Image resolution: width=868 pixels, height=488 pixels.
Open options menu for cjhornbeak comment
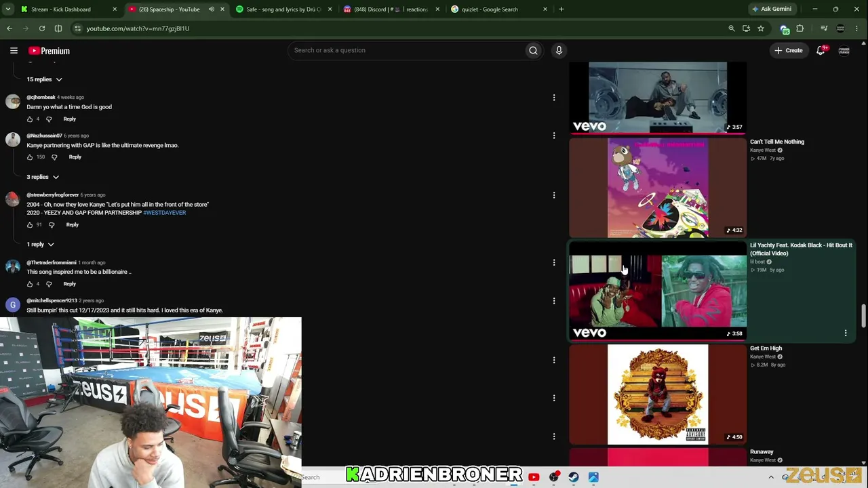click(x=554, y=98)
